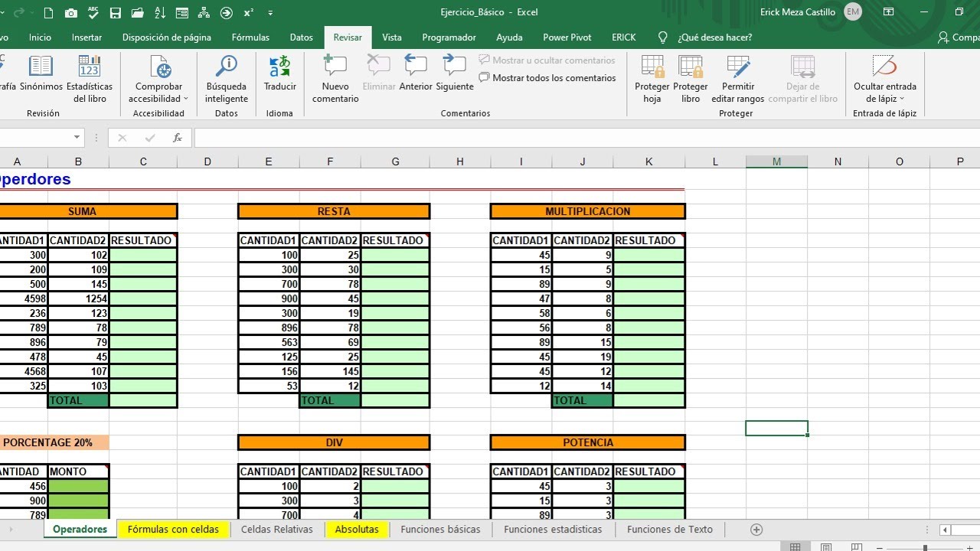The width and height of the screenshot is (980, 551).
Task: Expand the Customize Quick Access Toolbar dropdown
Action: tap(270, 13)
